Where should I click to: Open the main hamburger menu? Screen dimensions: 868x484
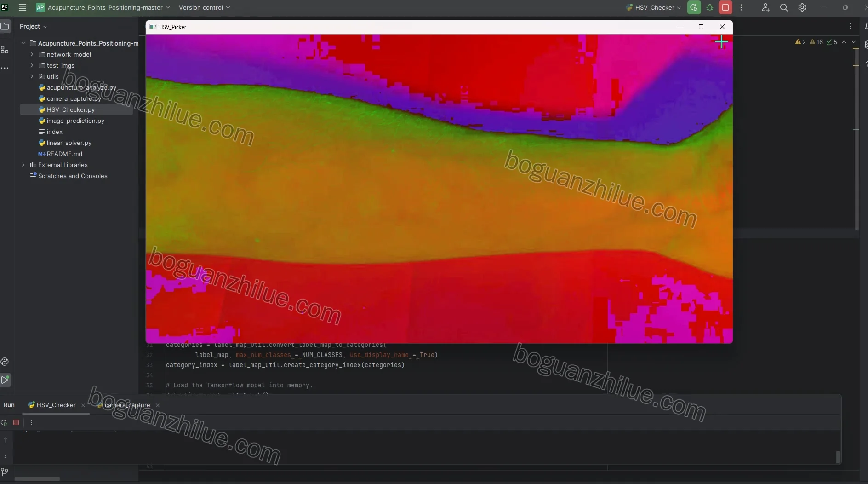pos(22,7)
